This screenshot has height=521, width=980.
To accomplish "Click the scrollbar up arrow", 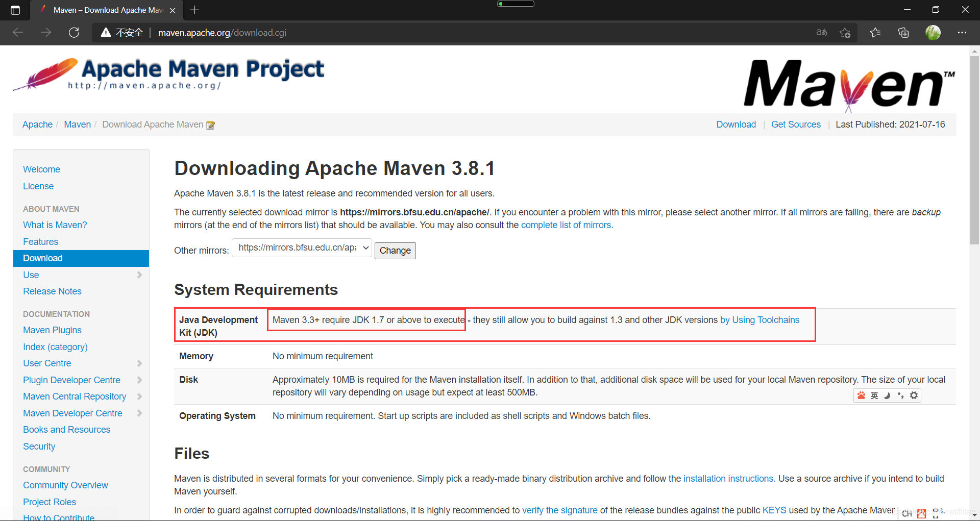I will pyautogui.click(x=974, y=51).
